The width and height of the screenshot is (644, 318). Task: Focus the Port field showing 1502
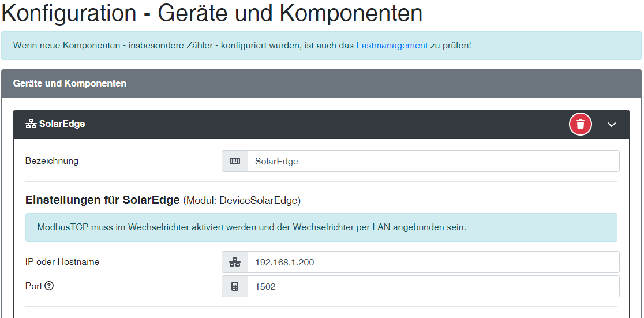(433, 286)
